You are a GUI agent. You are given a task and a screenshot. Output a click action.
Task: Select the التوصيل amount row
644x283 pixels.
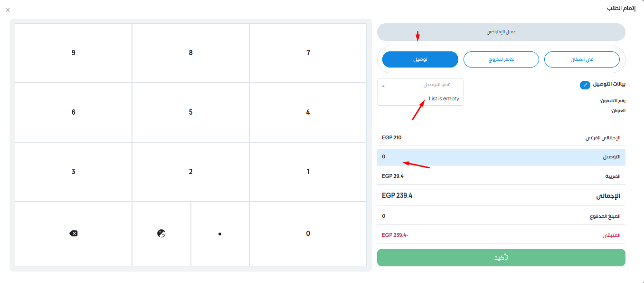coord(501,157)
